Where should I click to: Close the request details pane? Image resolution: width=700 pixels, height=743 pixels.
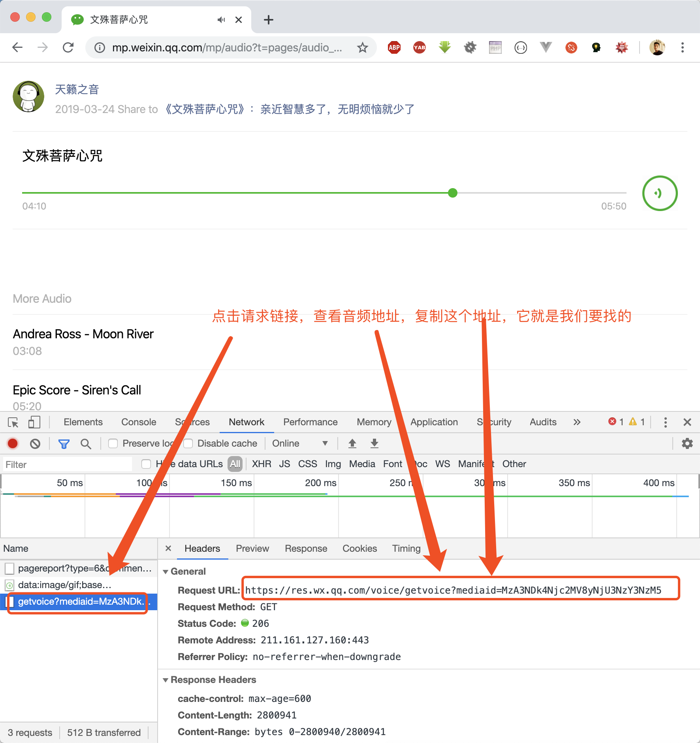tap(168, 549)
